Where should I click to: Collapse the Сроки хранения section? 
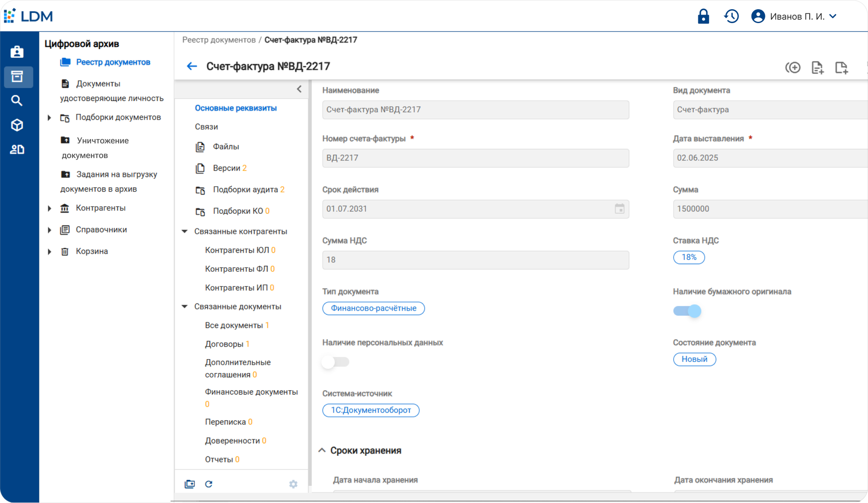click(x=322, y=450)
